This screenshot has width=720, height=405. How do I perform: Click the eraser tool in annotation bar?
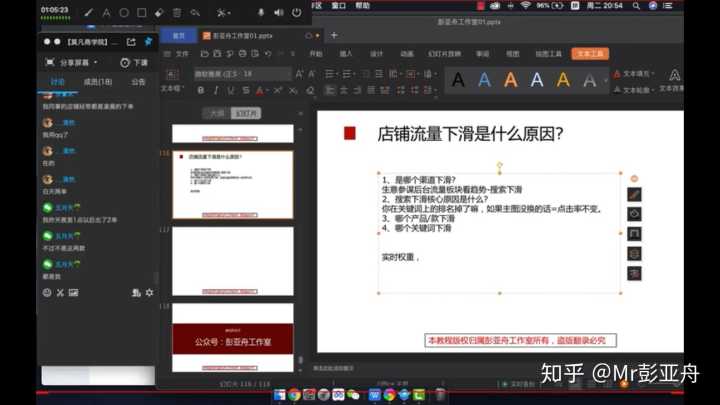point(159,13)
